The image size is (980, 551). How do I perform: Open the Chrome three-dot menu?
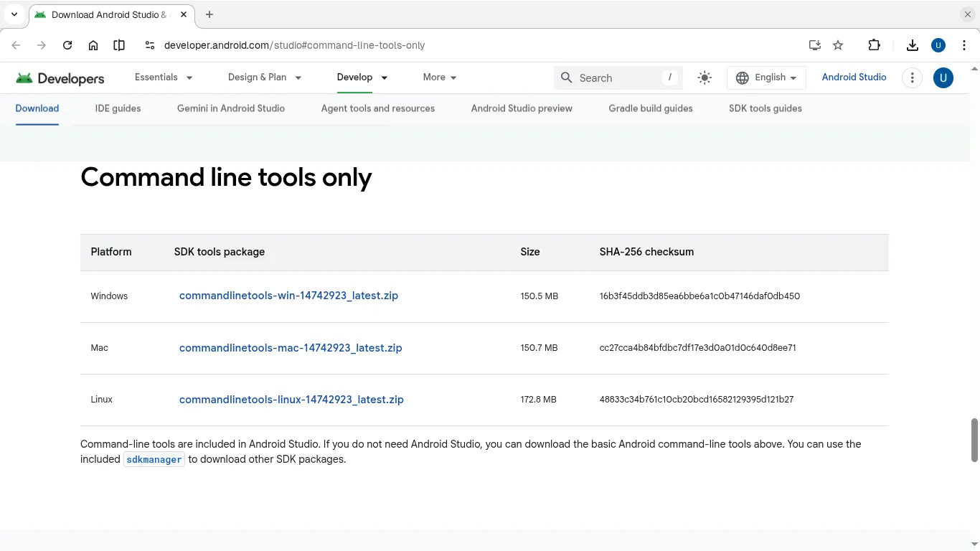964,45
